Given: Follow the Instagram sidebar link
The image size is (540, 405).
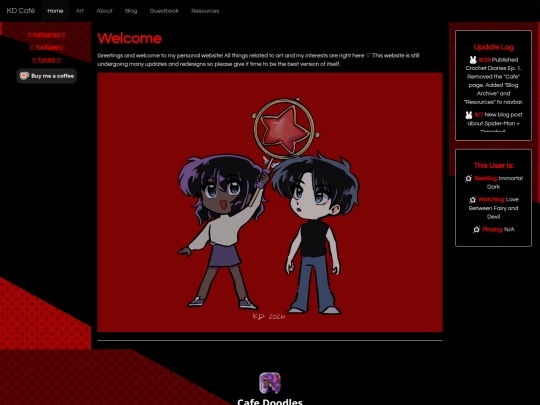Looking at the screenshot, I should click(46, 34).
